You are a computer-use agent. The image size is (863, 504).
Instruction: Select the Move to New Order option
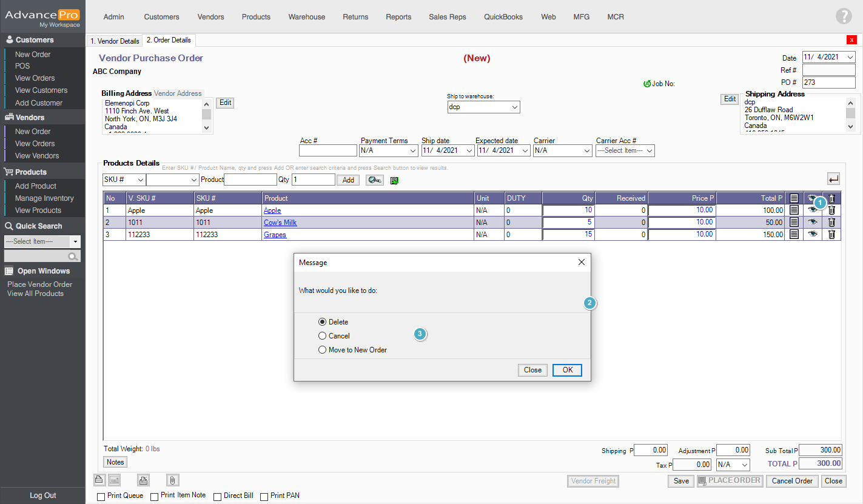322,350
